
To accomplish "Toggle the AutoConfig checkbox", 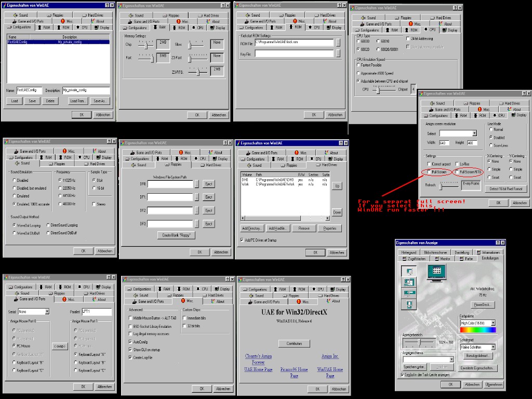I will 130,342.
